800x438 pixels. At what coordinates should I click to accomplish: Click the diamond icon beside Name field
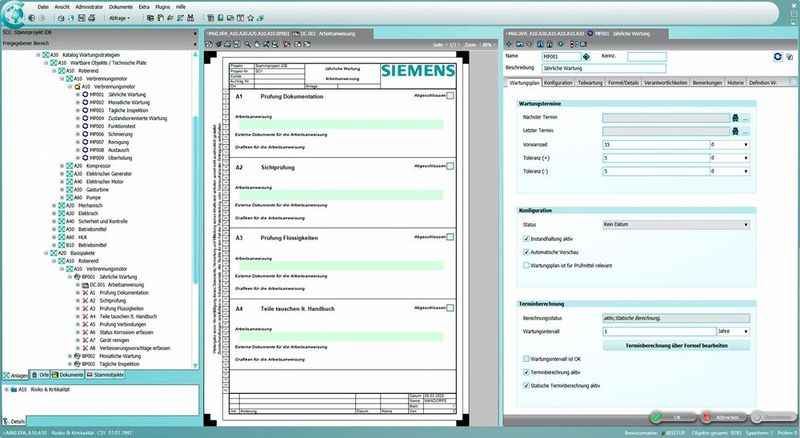(x=586, y=57)
